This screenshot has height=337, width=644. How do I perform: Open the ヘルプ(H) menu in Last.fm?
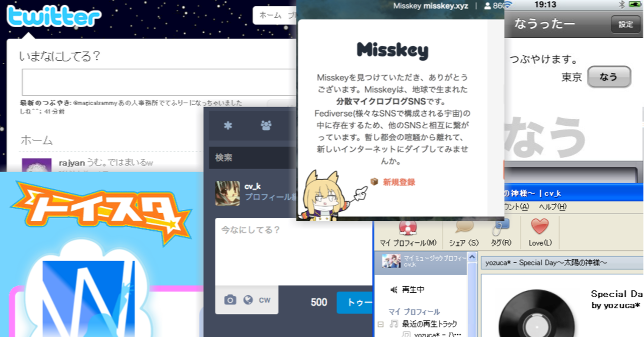tap(552, 207)
